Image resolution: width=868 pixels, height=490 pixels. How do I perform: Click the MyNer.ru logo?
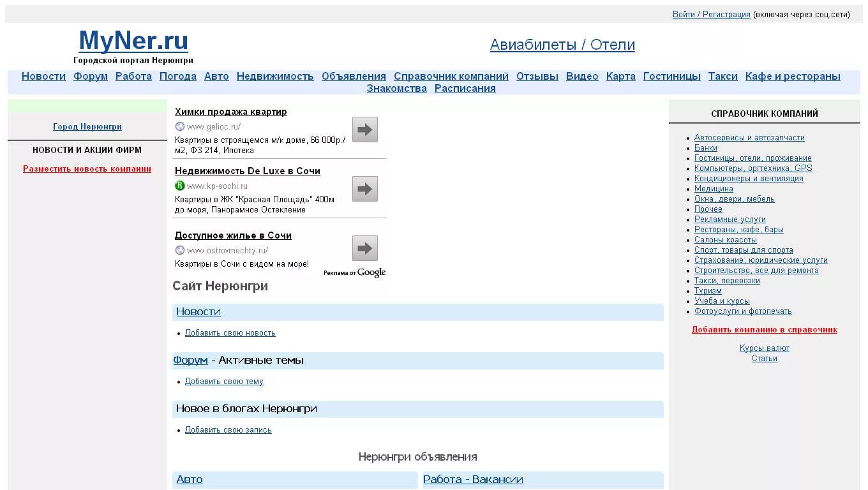pos(133,41)
